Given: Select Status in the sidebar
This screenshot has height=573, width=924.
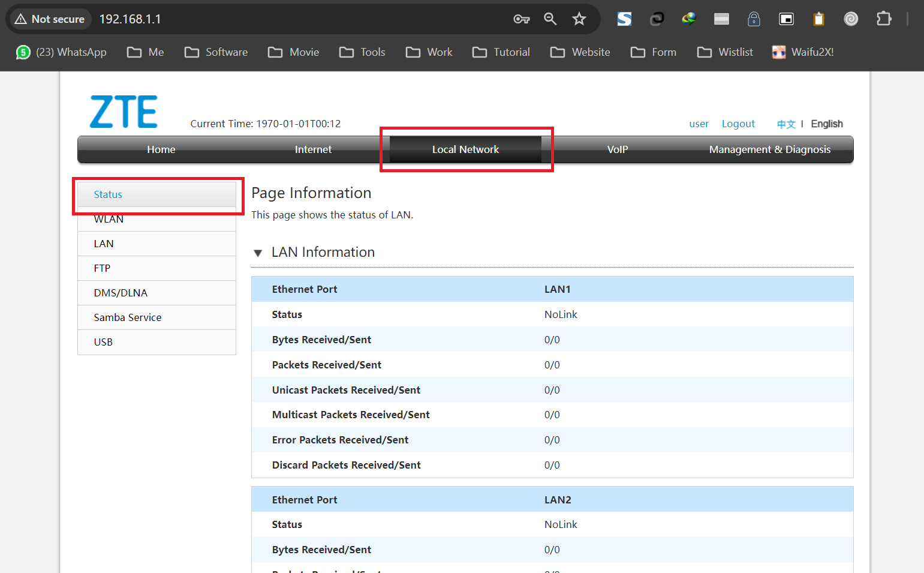Looking at the screenshot, I should pyautogui.click(x=157, y=194).
